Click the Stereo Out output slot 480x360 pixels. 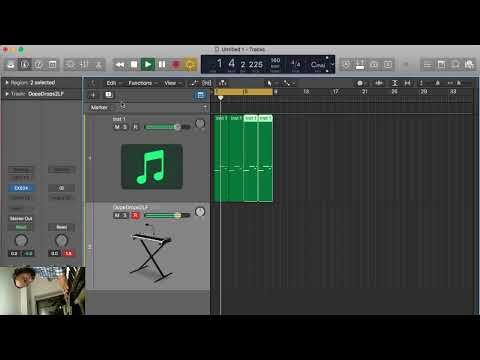point(21,219)
